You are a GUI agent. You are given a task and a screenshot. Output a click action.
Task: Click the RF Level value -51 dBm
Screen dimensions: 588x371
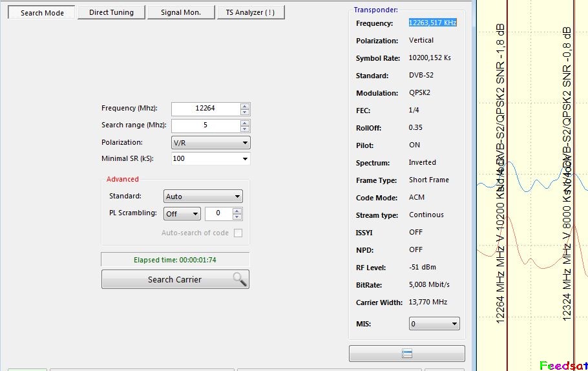(422, 267)
